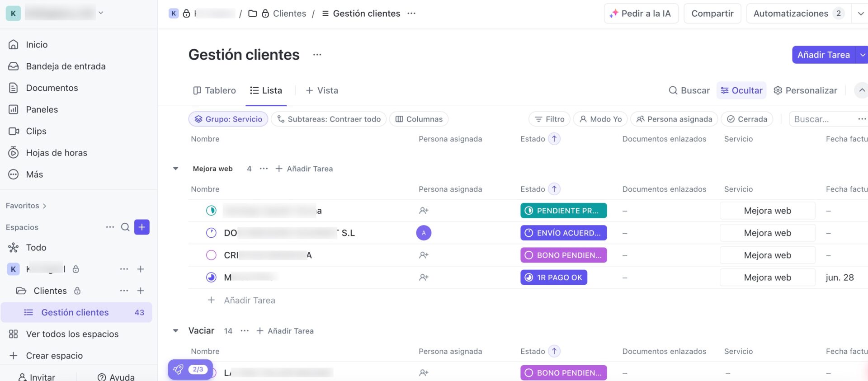Viewport: 868px width, 381px height.
Task: Click Añadir Tarea purple button
Action: click(x=823, y=55)
